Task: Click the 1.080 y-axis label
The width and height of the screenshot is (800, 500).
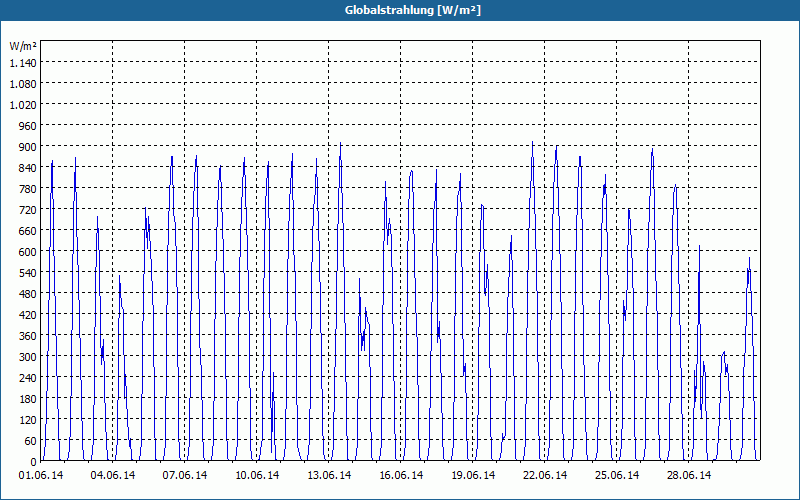Action: [x=23, y=84]
